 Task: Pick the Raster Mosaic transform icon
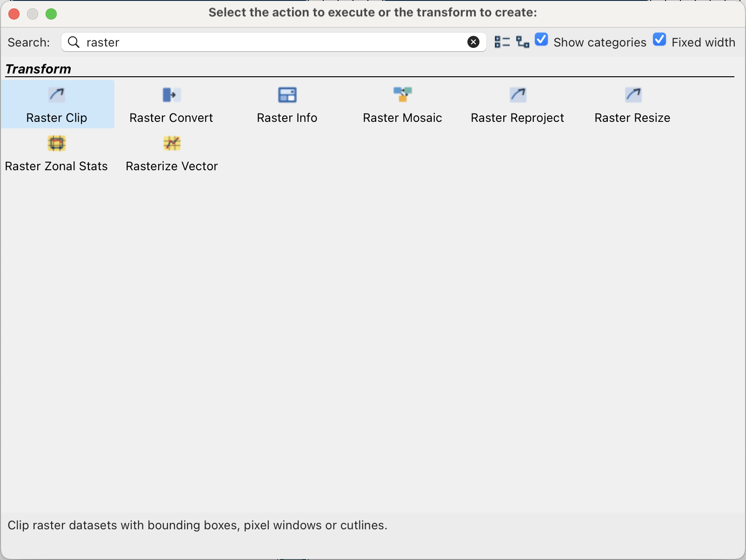402,95
